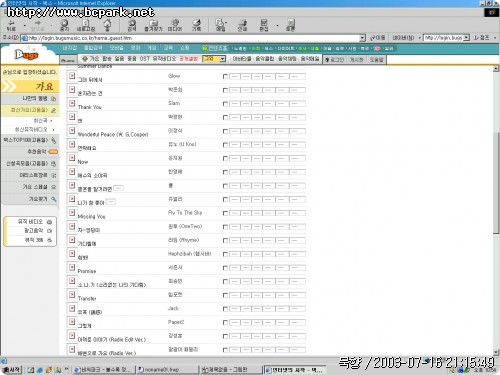Play the song 'Transfer'
The height and width of the screenshot is (375, 500).
[x=72, y=294]
